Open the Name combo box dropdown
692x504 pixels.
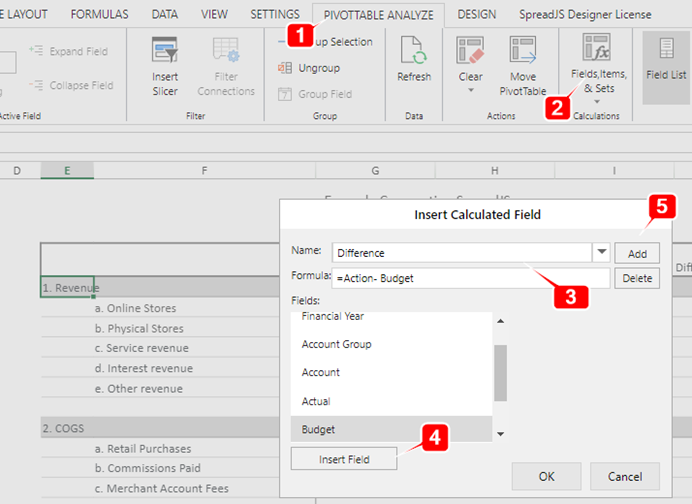point(601,252)
